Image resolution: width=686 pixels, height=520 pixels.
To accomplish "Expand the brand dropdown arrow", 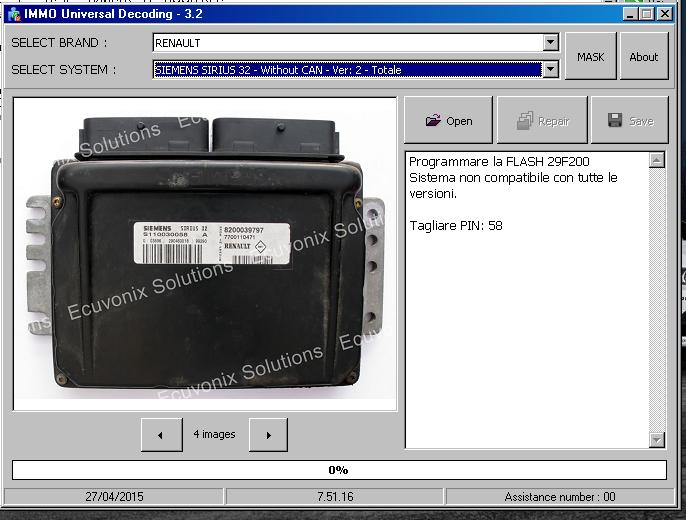I will (550, 42).
